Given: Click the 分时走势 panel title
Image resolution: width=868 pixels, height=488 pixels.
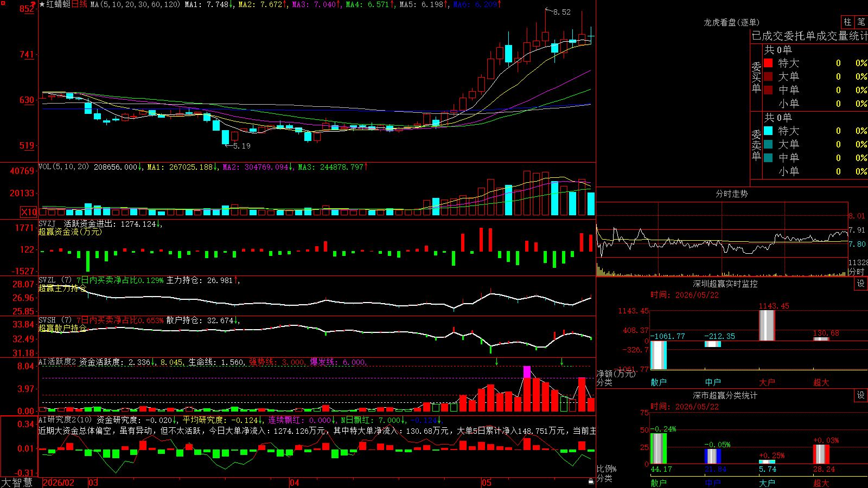Looking at the screenshot, I should (x=732, y=194).
